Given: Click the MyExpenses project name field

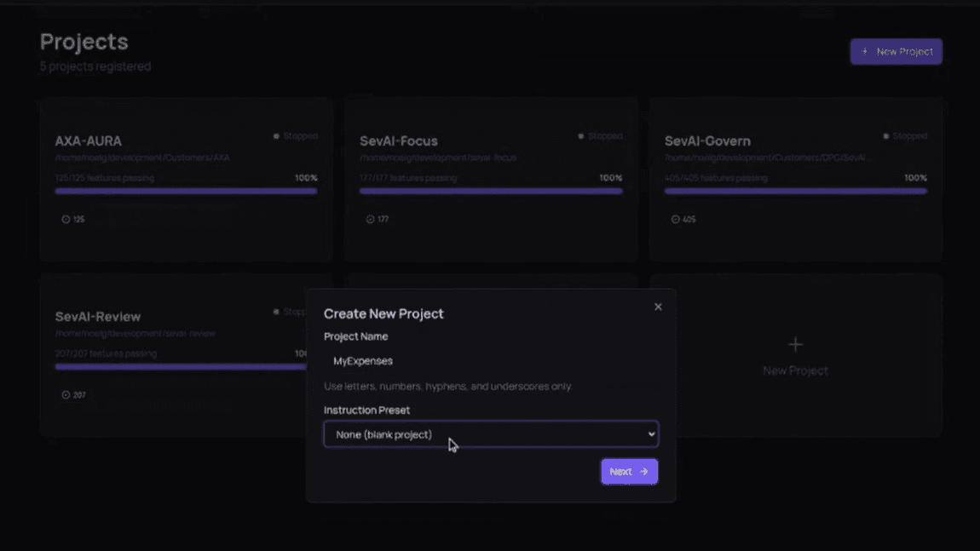Looking at the screenshot, I should (364, 360).
